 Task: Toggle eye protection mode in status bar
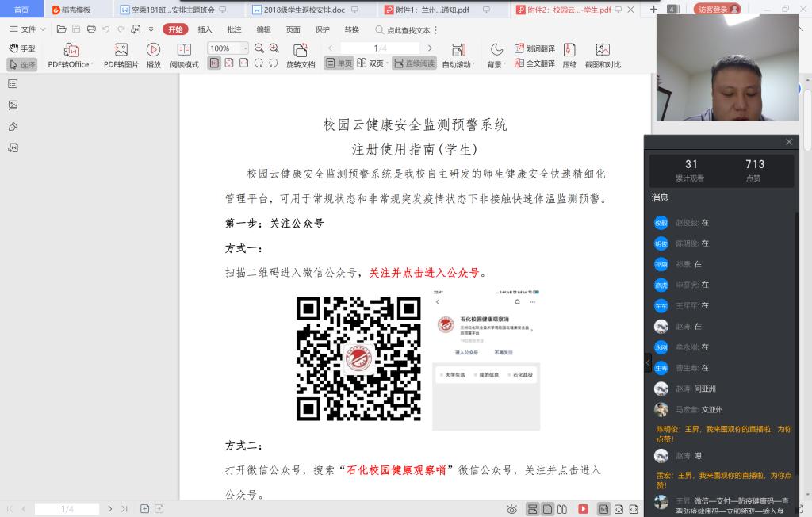click(x=512, y=509)
